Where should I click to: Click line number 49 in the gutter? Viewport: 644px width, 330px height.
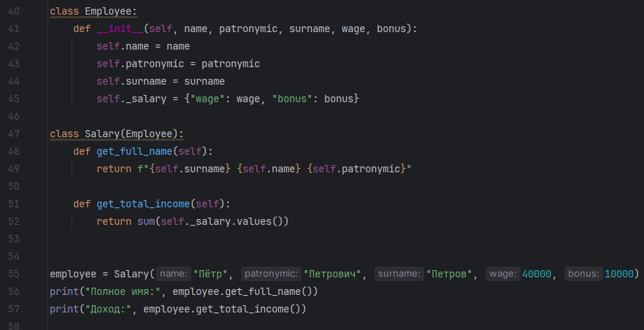[x=14, y=169]
